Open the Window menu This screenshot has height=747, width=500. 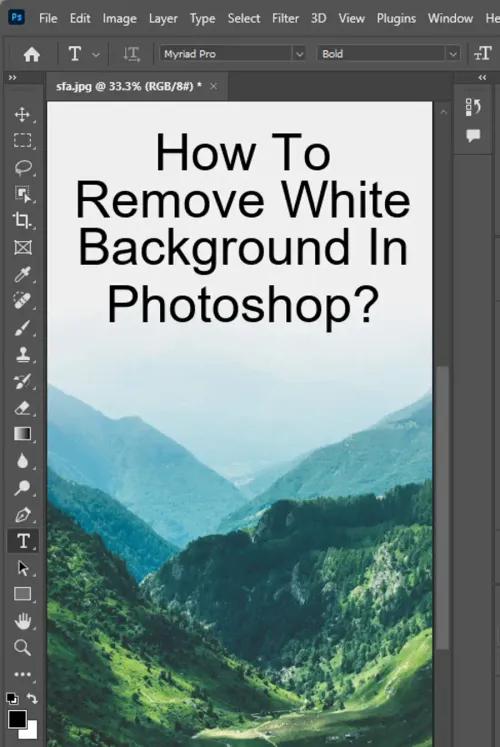450,19
